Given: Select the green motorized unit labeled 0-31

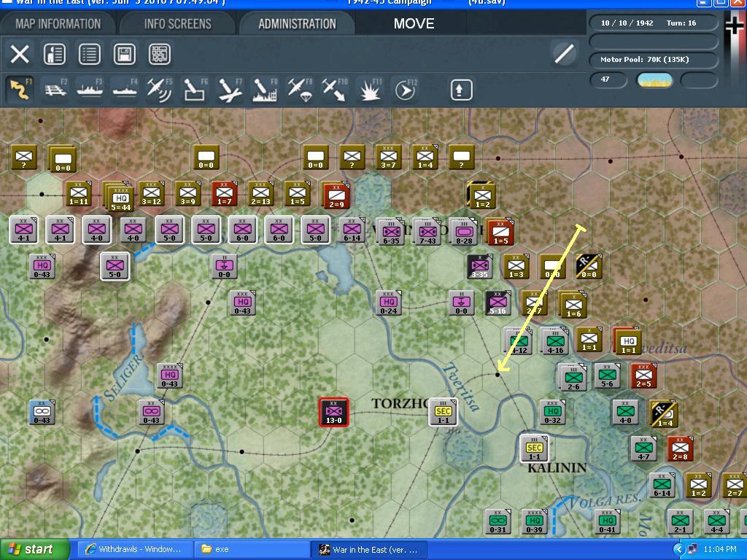Looking at the screenshot, I should (498, 521).
